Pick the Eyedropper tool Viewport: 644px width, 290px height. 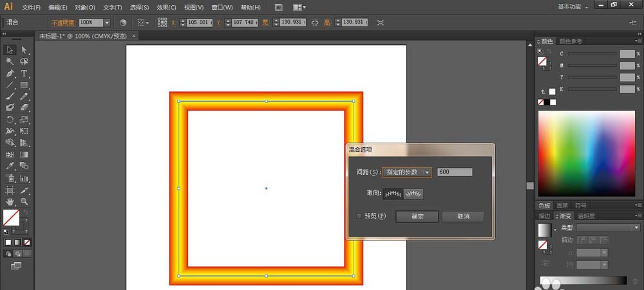click(x=10, y=167)
